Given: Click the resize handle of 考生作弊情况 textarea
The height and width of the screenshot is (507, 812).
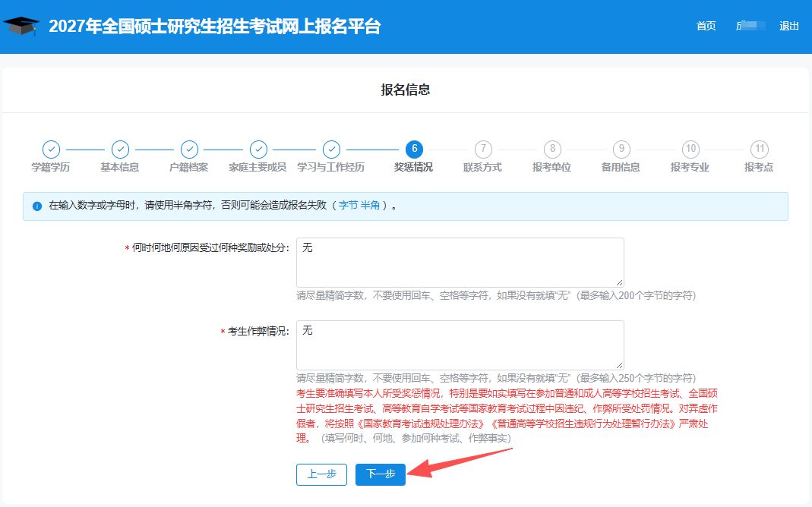Looking at the screenshot, I should coord(619,365).
